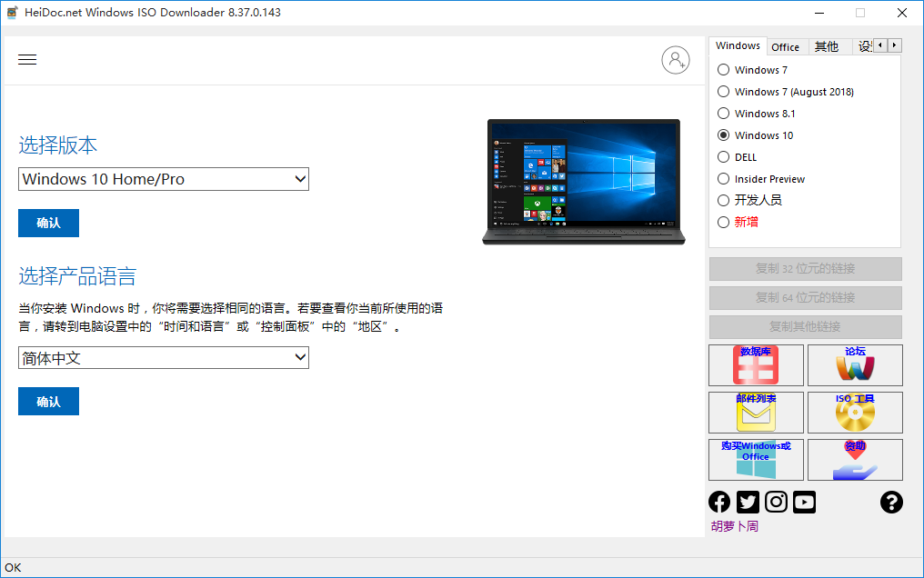This screenshot has width=924, height=578.
Task: Click the 购买Windows或Office button
Action: [x=756, y=460]
